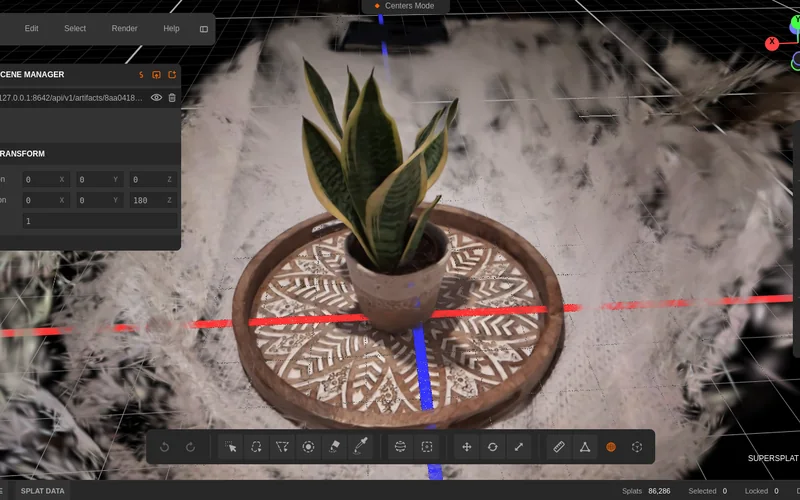The width and height of the screenshot is (800, 500).
Task: Activate the eyedropper color select tool
Action: pyautogui.click(x=360, y=447)
